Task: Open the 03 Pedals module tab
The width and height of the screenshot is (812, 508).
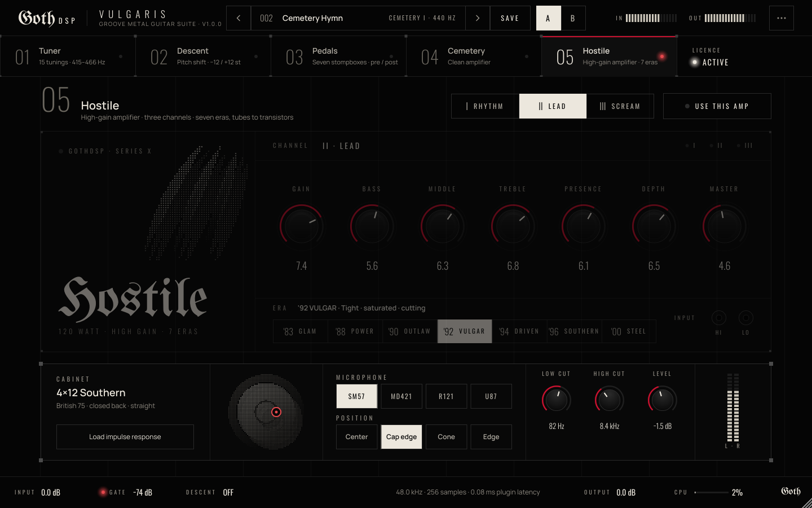Action: (338, 56)
